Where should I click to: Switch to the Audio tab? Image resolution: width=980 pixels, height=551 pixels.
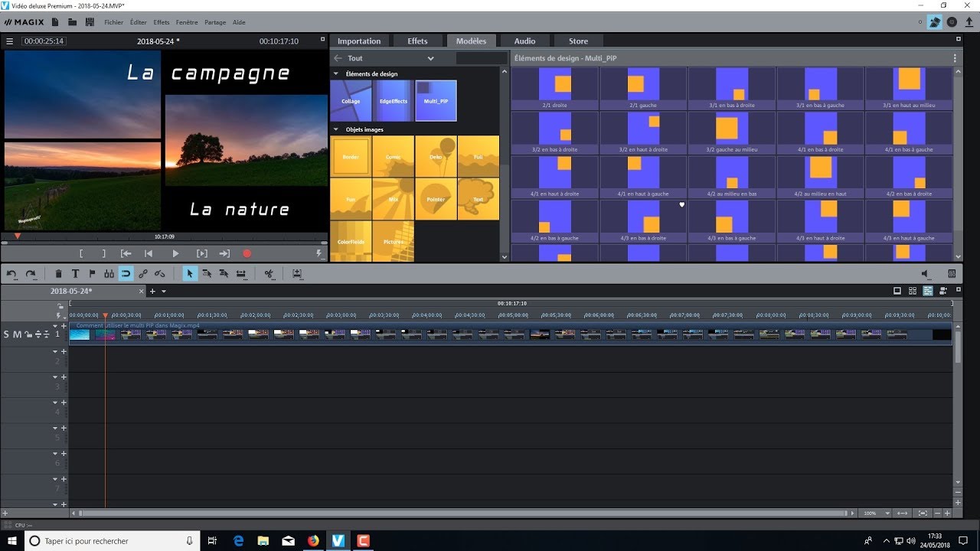[x=524, y=41]
